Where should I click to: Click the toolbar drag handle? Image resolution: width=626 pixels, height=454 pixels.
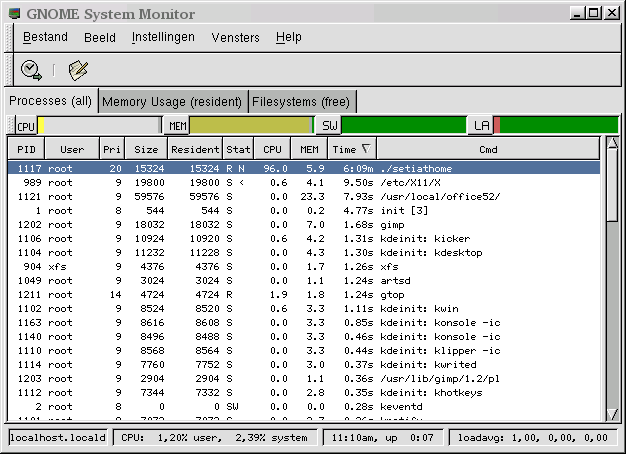click(x=8, y=70)
